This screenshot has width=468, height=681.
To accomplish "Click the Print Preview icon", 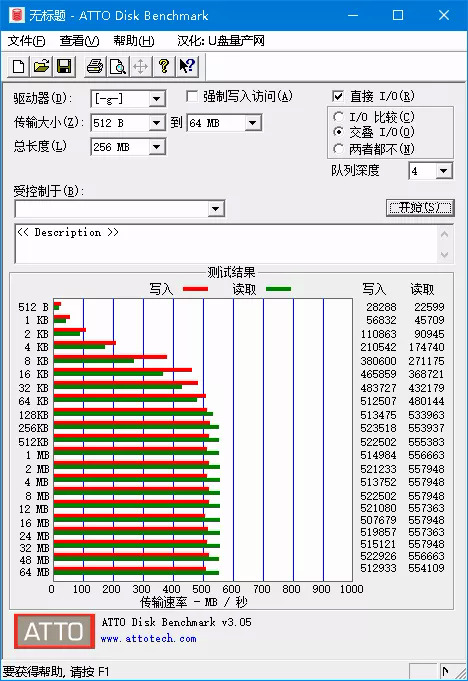I will coord(118,66).
